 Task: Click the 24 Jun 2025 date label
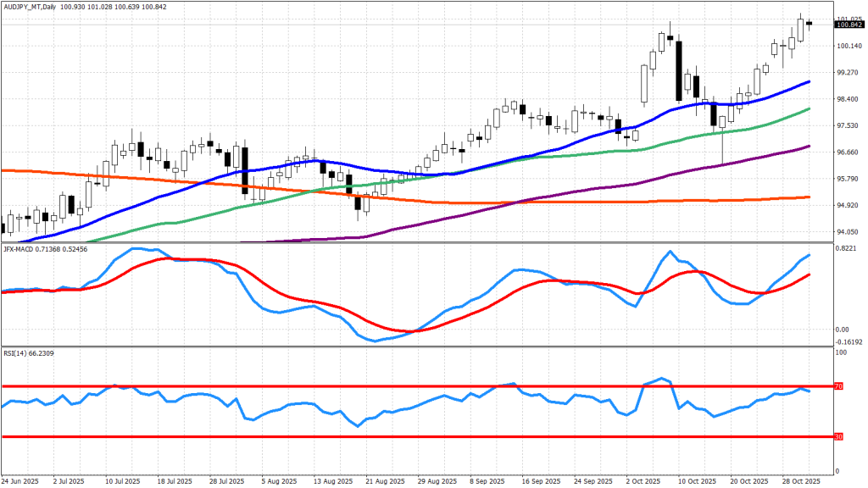(x=20, y=480)
